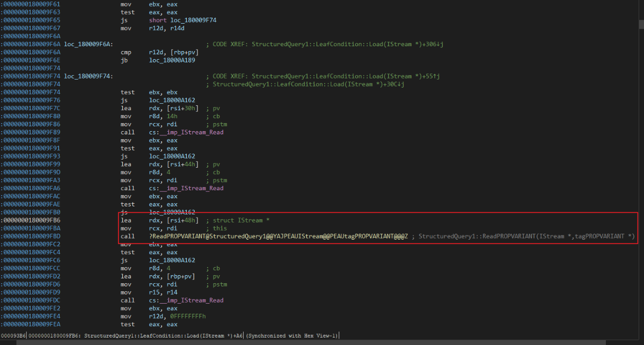Click address 0000000180009F61 at top

(x=31, y=4)
